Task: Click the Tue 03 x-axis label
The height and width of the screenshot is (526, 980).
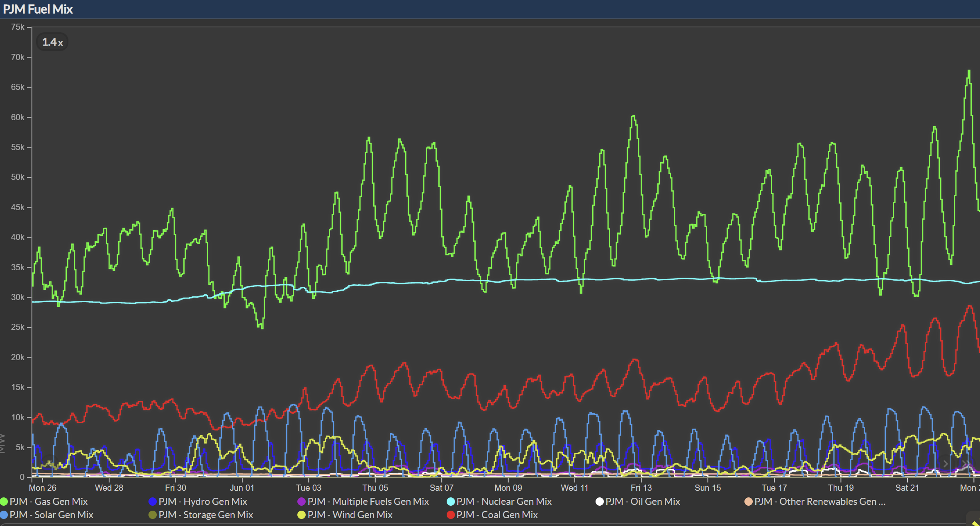Action: click(x=309, y=488)
